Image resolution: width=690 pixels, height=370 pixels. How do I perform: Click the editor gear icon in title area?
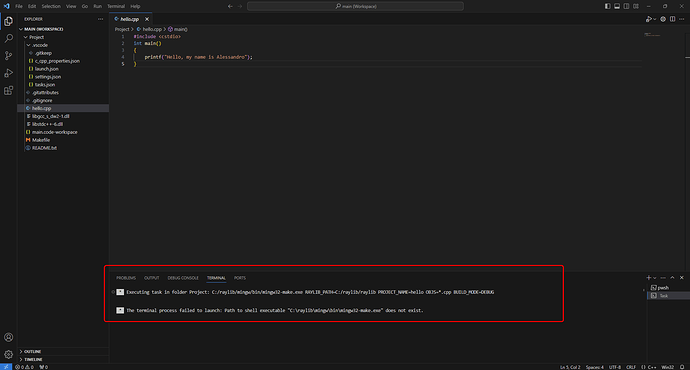coord(663,19)
